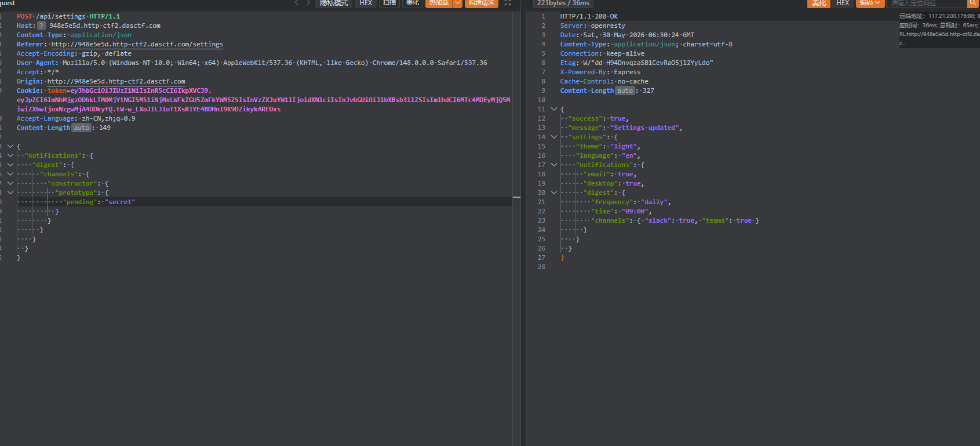The height and width of the screenshot is (446, 980).
Task: Toggle HEX view for the request
Action: click(x=366, y=3)
